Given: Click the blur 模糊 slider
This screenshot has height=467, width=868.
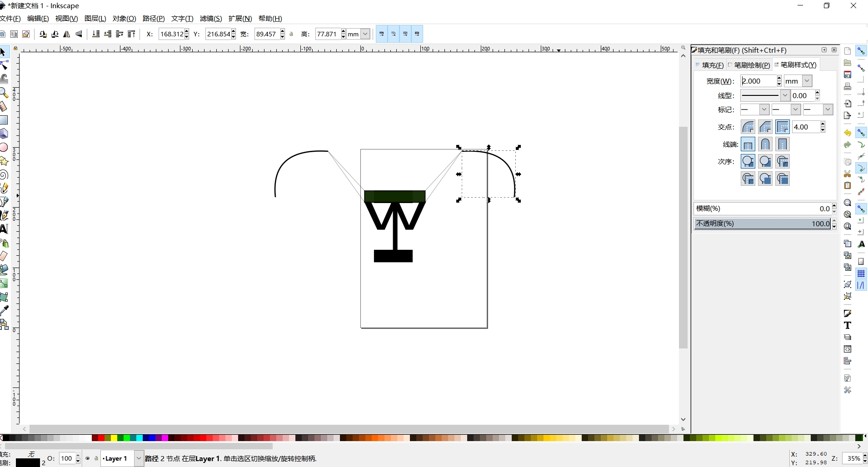Looking at the screenshot, I should coord(763,209).
